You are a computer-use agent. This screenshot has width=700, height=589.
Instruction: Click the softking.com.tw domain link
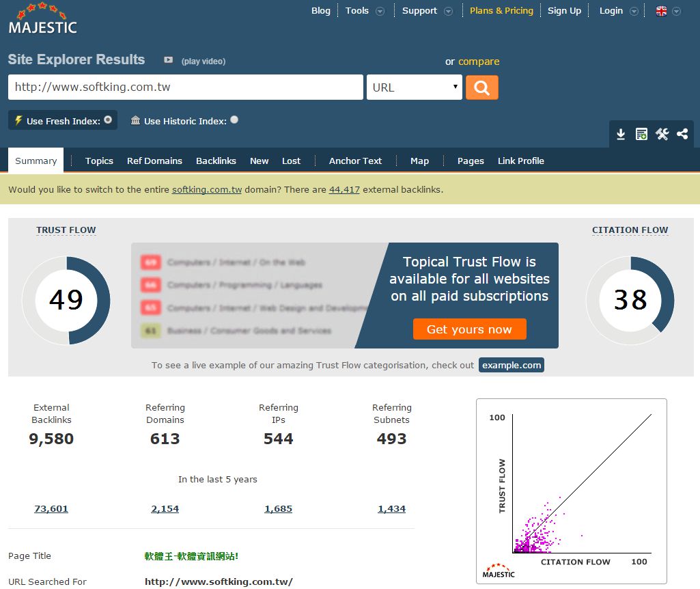click(x=207, y=189)
